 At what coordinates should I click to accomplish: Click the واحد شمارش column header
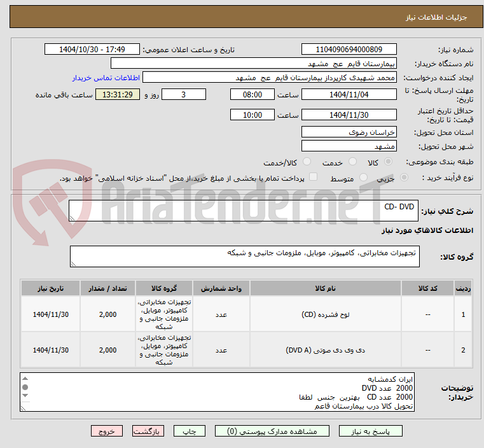tap(221, 288)
